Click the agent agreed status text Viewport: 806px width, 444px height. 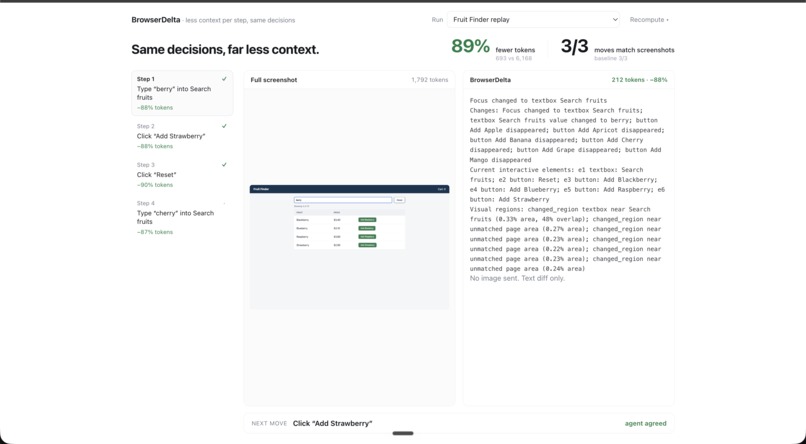646,423
